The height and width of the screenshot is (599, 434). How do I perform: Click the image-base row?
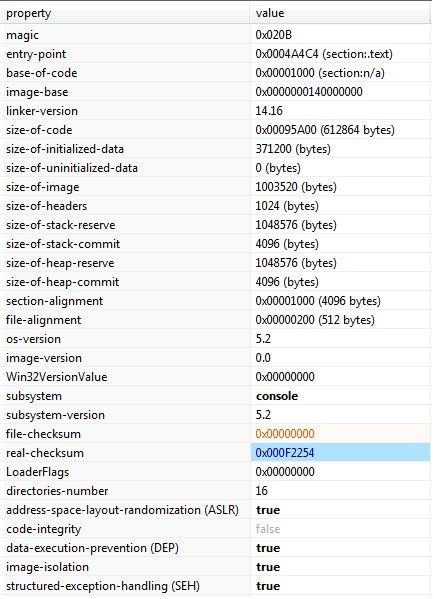pos(216,92)
